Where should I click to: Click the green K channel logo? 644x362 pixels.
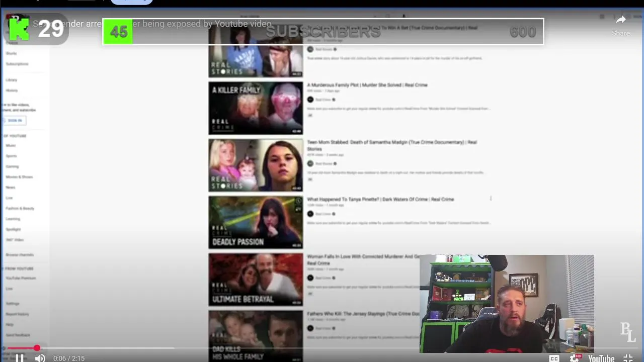pos(19,29)
